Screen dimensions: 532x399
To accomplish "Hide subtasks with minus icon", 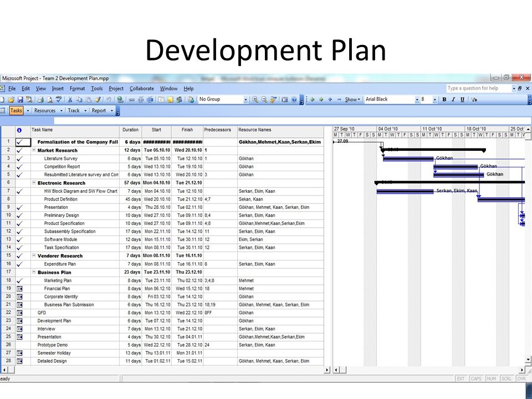I will click(x=339, y=99).
